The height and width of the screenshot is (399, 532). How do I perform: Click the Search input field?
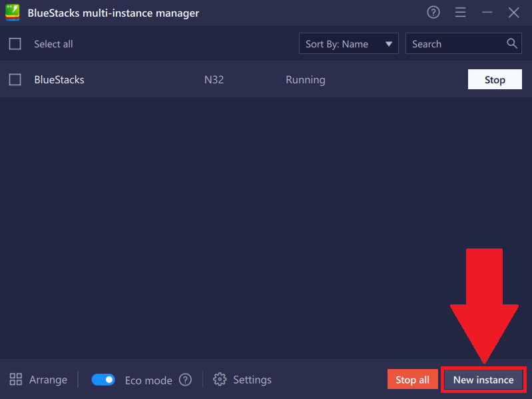tap(463, 43)
